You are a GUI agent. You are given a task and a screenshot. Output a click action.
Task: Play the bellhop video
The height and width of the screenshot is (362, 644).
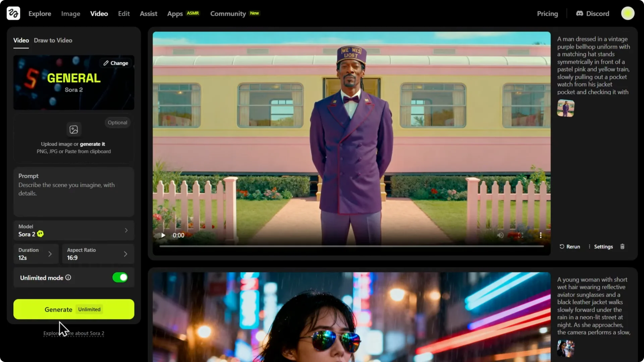point(163,235)
